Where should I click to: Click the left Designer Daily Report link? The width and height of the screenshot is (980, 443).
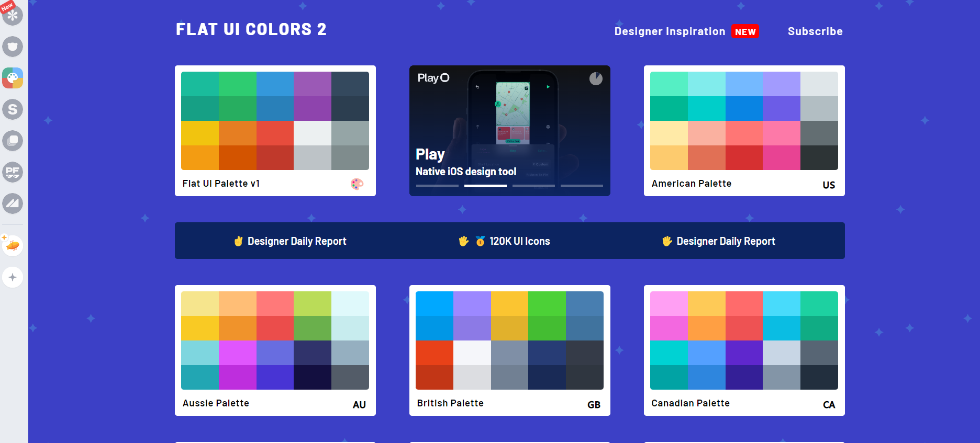point(290,241)
